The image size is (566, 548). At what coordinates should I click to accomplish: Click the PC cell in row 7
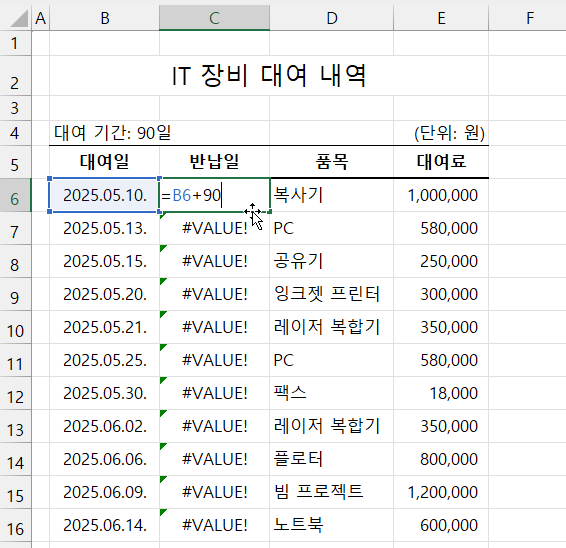coord(332,228)
